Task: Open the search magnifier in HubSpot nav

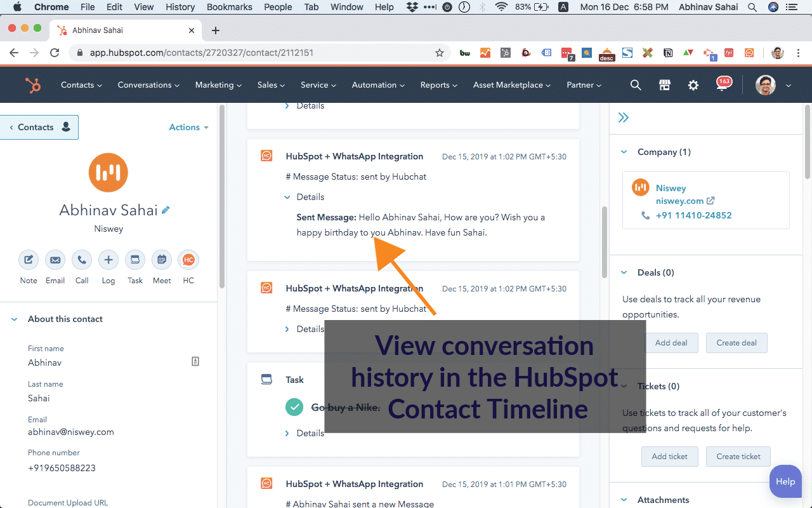Action: (x=636, y=85)
